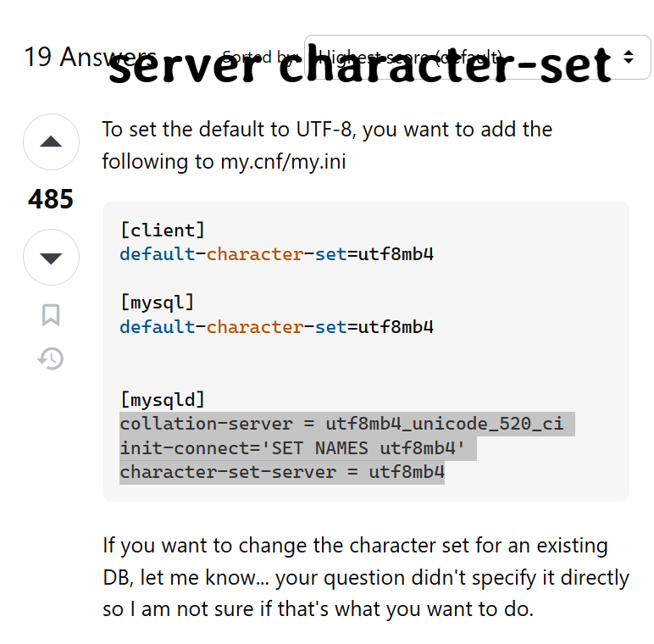This screenshot has width=654, height=644.
Task: Click the [client] line in code block
Action: [x=163, y=230]
